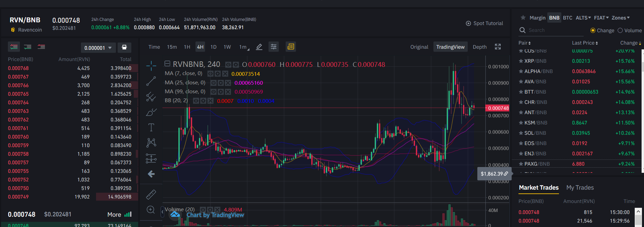Image resolution: width=644 pixels, height=227 pixels.
Task: Open the chart indicator settings sliders icon
Action: (x=273, y=47)
